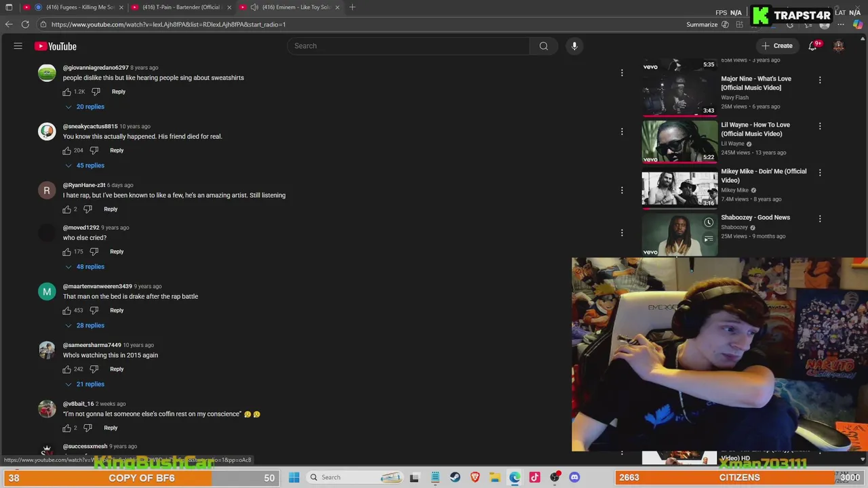Add Shaboozey Good News to queue
The height and width of the screenshot is (488, 868).
pyautogui.click(x=709, y=239)
